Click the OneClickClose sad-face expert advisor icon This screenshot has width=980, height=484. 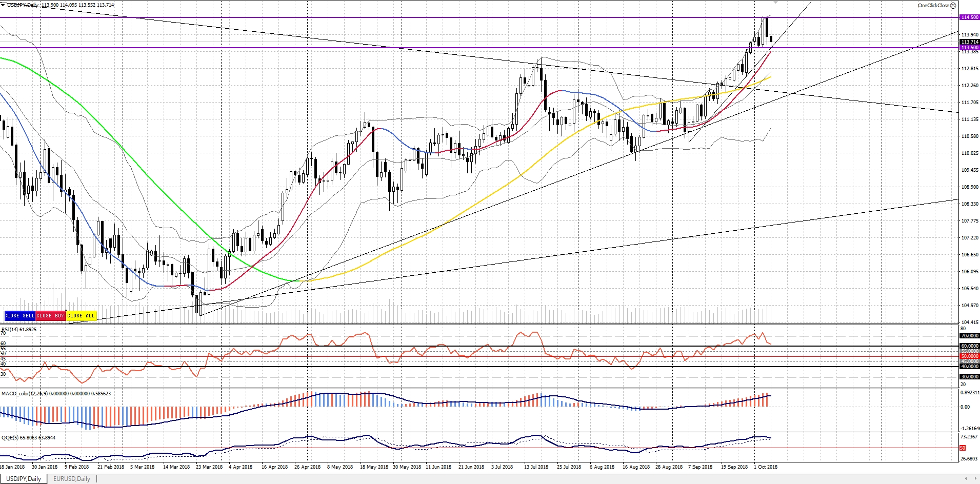point(953,6)
